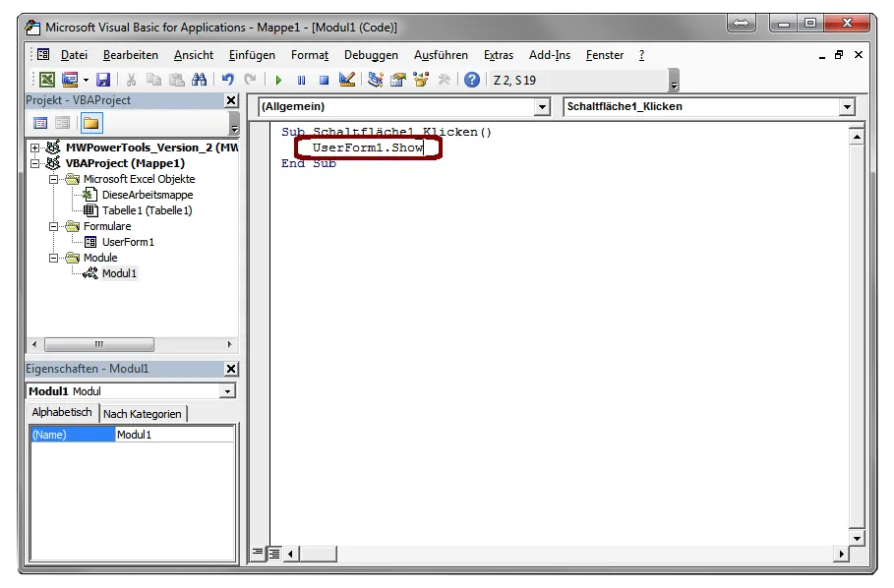The image size is (894, 588).
Task: Switch to the Nach Kategorien tab
Action: [x=143, y=414]
